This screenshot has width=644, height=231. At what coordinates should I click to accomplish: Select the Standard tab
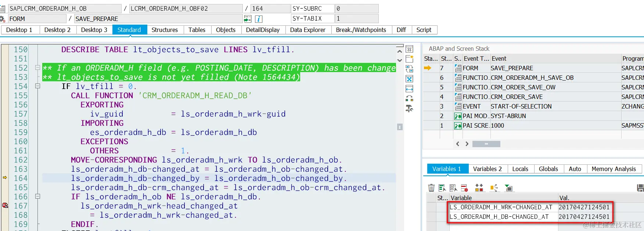pos(129,30)
